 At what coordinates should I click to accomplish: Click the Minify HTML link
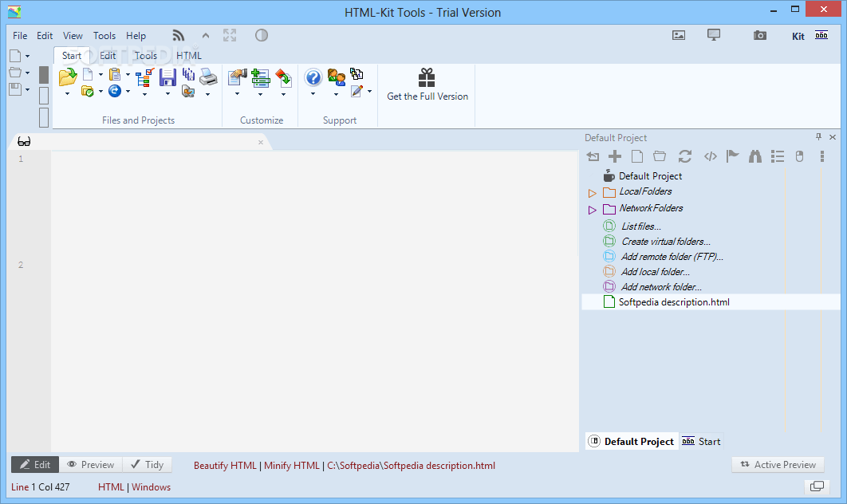292,466
